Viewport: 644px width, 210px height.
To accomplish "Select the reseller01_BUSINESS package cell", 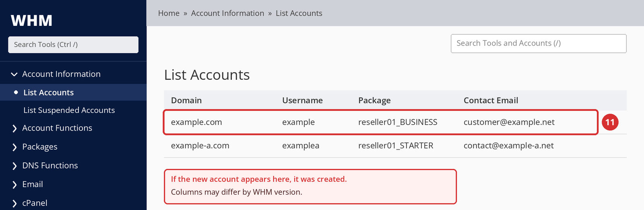I will pyautogui.click(x=398, y=122).
